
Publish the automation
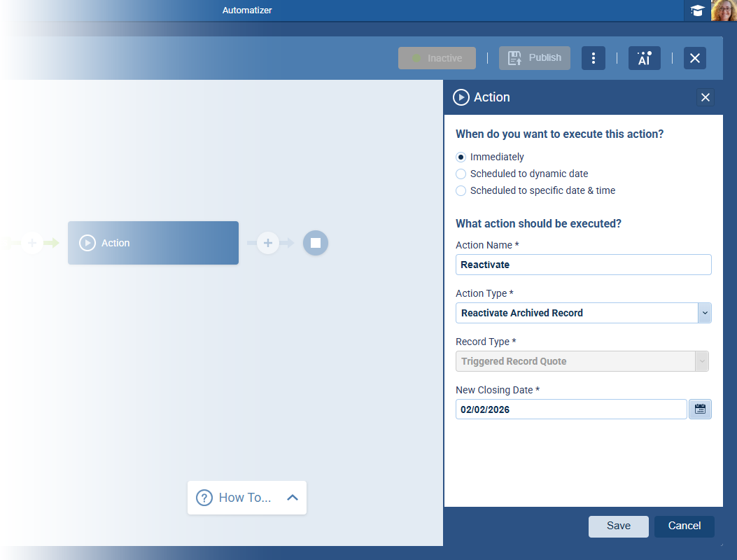pyautogui.click(x=534, y=58)
